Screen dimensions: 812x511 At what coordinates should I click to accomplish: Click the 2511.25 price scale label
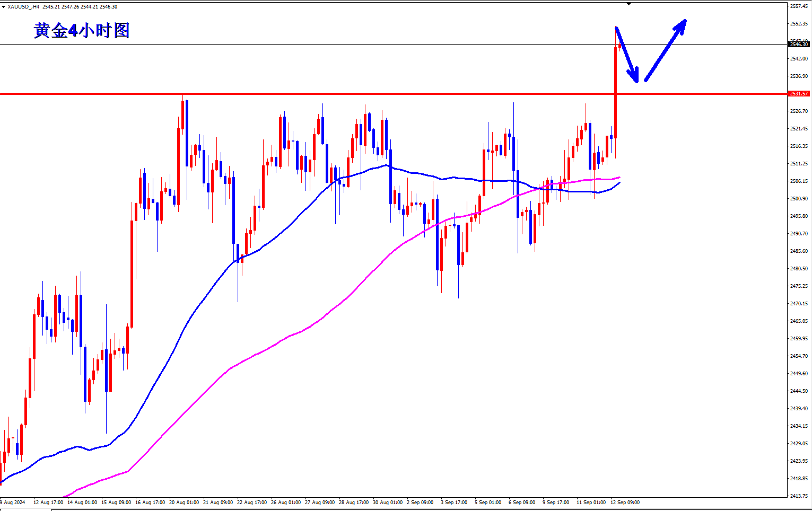[x=799, y=164]
